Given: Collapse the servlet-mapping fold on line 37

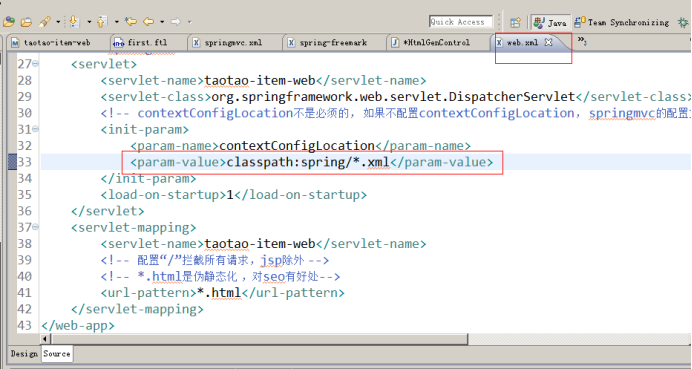Looking at the screenshot, I should (x=35, y=227).
